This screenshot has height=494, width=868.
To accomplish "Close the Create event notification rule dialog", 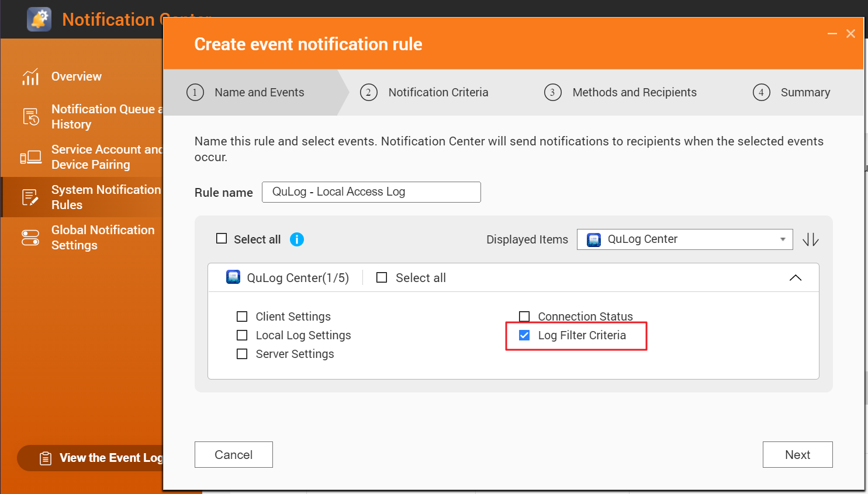I will tap(851, 34).
